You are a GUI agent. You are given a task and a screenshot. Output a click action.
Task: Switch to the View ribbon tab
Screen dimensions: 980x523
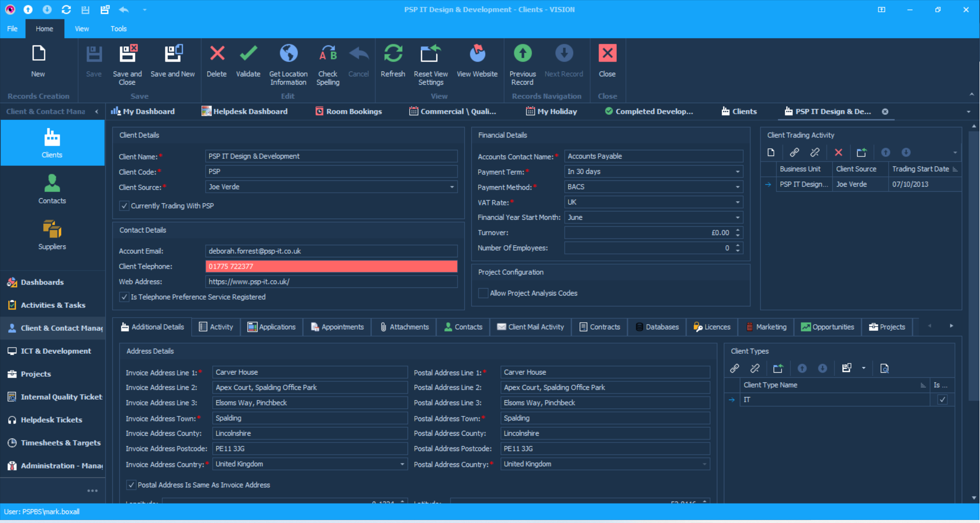(x=82, y=29)
